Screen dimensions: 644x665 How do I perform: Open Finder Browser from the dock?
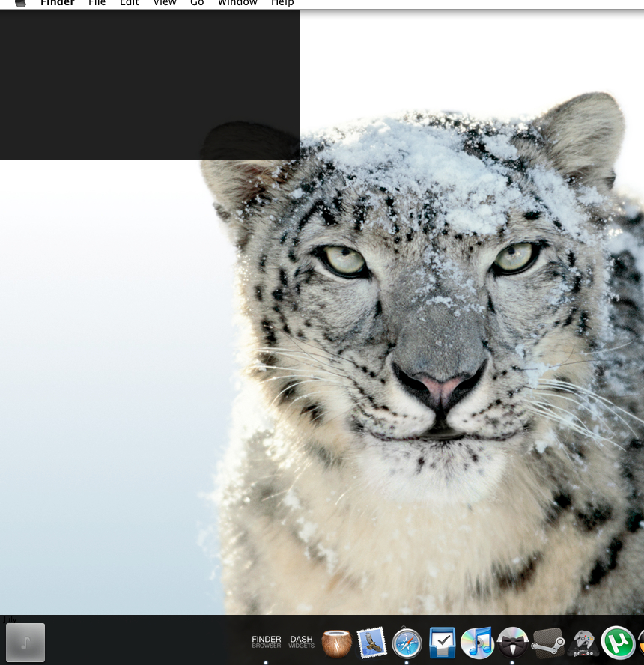267,642
